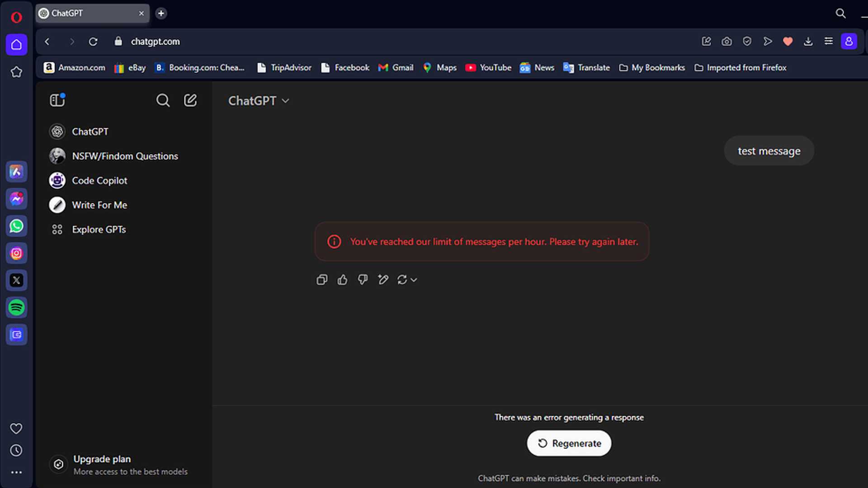Click the edit in canvas icon

pos(383,280)
